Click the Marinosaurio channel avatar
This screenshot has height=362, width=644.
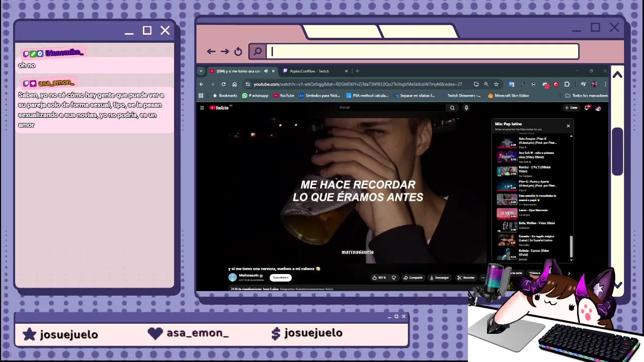tap(232, 277)
